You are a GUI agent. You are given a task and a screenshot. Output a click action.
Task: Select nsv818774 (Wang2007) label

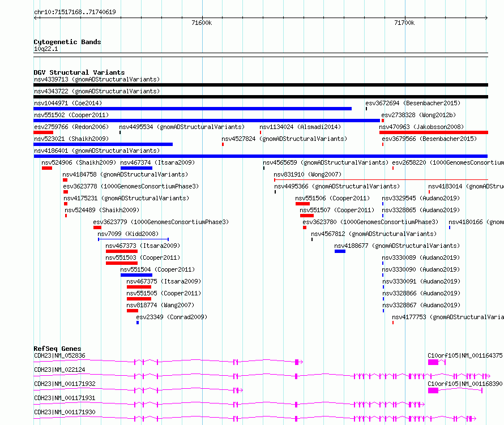point(160,305)
